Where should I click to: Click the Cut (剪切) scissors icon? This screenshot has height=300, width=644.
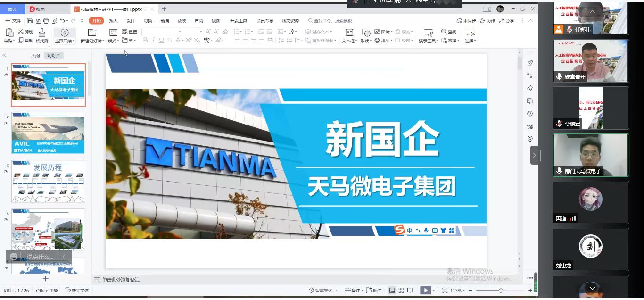(x=21, y=32)
